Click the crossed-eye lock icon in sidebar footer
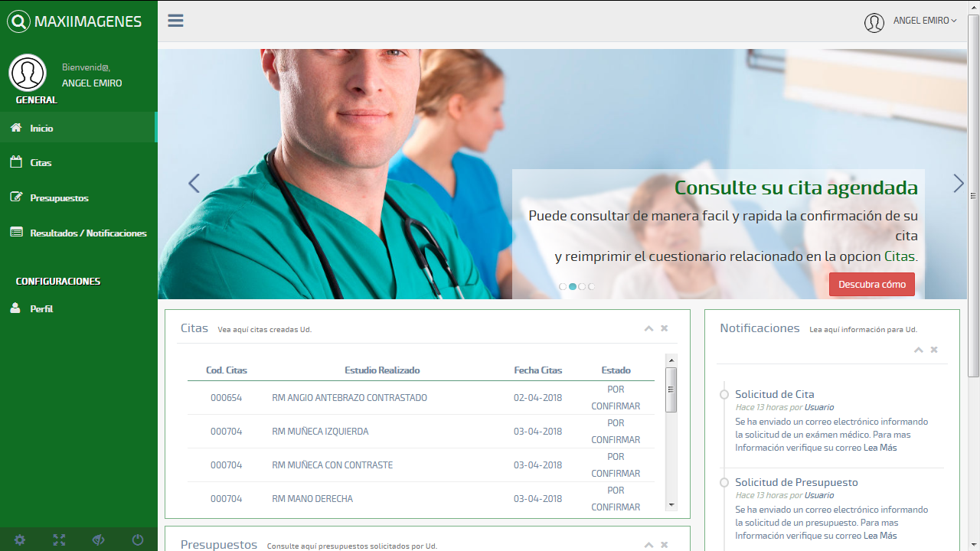The image size is (980, 551). (99, 540)
